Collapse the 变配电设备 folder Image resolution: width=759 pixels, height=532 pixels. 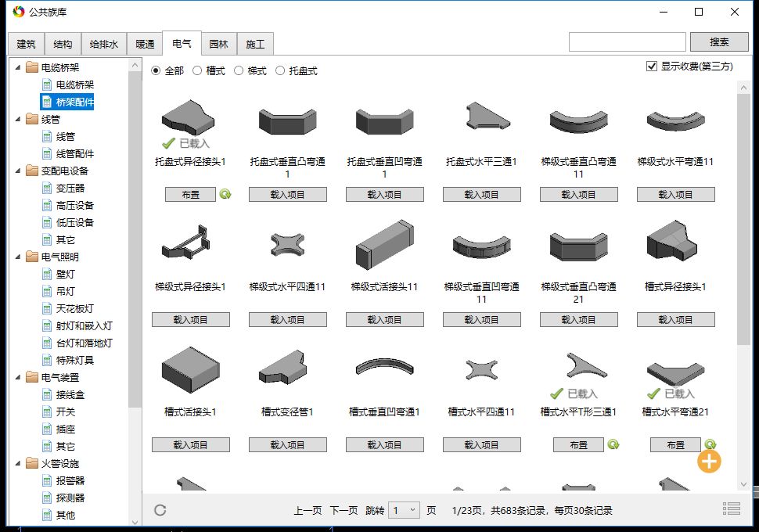18,171
